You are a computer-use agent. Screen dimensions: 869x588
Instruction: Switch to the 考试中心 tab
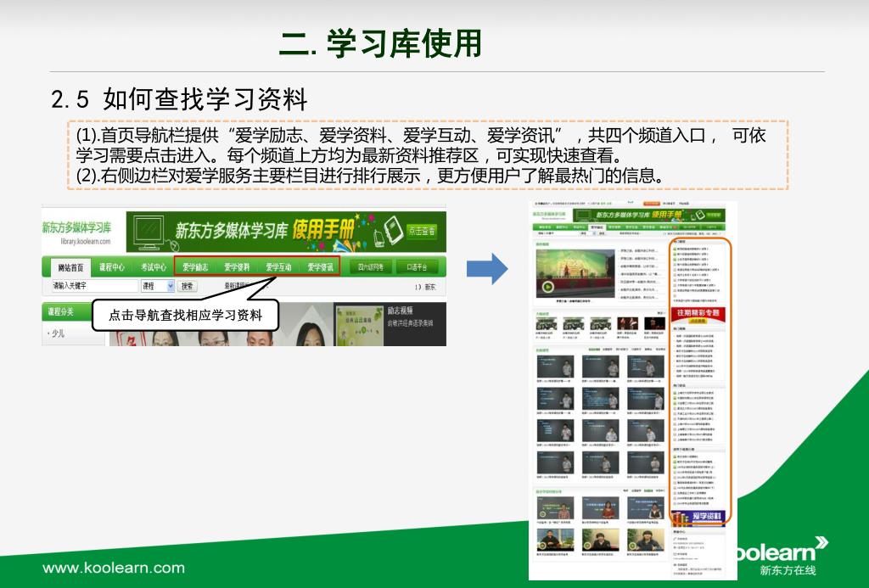tap(154, 267)
